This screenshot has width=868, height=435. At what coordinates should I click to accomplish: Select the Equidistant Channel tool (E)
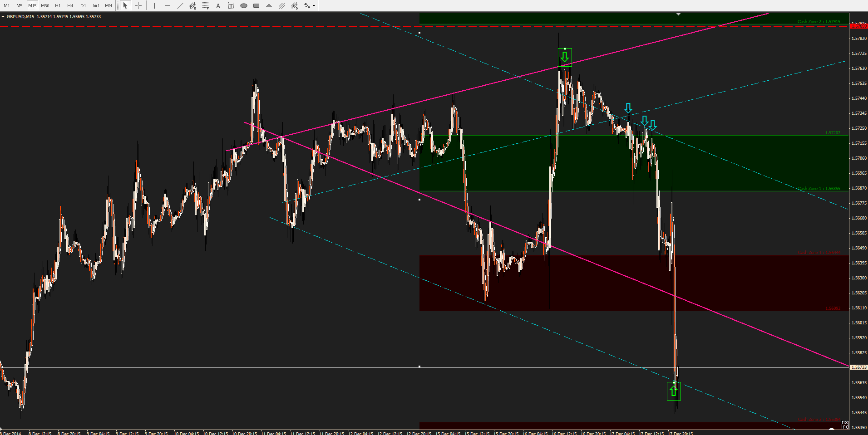[x=192, y=5]
